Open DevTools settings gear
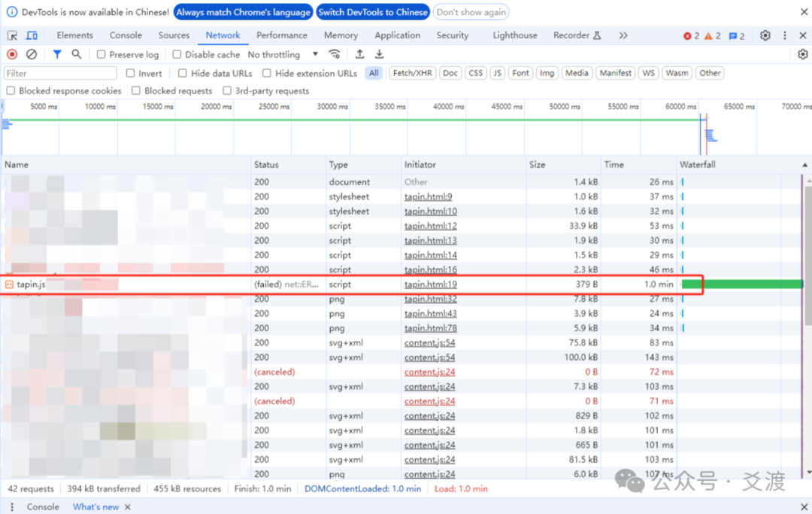Viewport: 812px width, 514px height. [765, 35]
